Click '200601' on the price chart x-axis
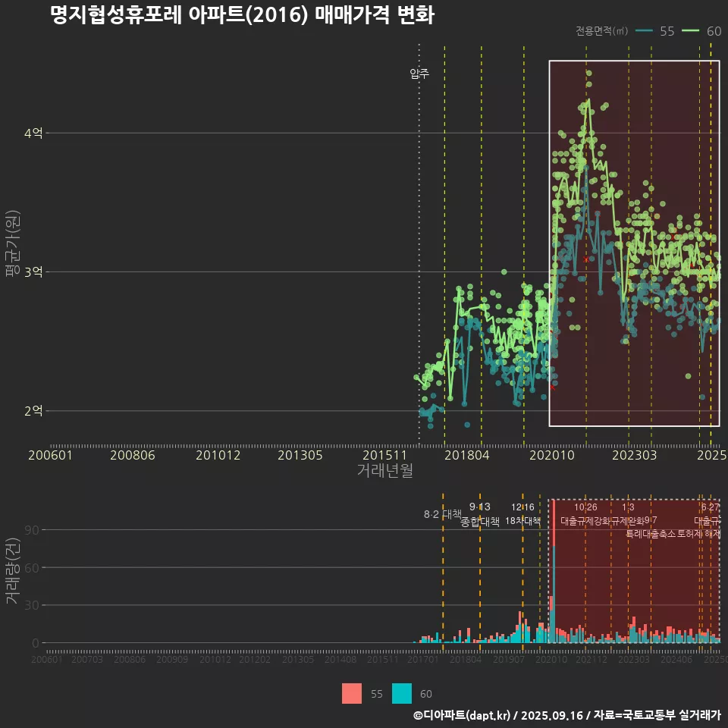This screenshot has height=728, width=728. [x=50, y=455]
